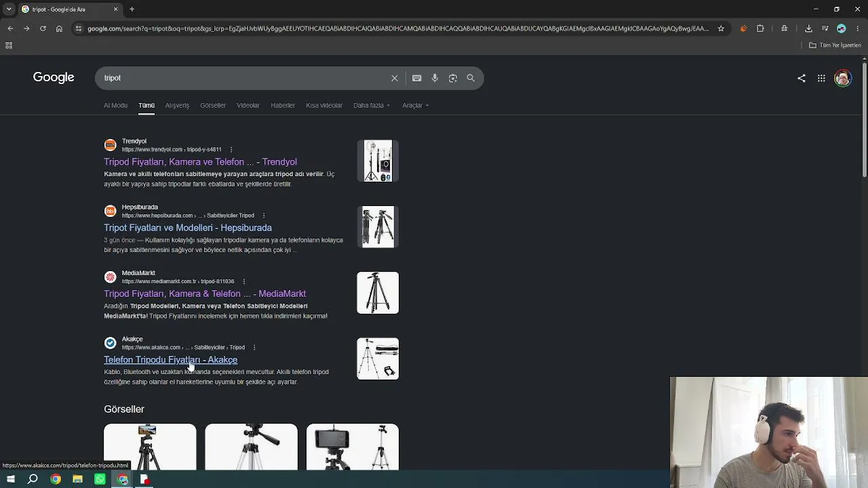Screen dimensions: 868x488
Task: Open the tab search dropdown arrow
Action: tap(9, 9)
